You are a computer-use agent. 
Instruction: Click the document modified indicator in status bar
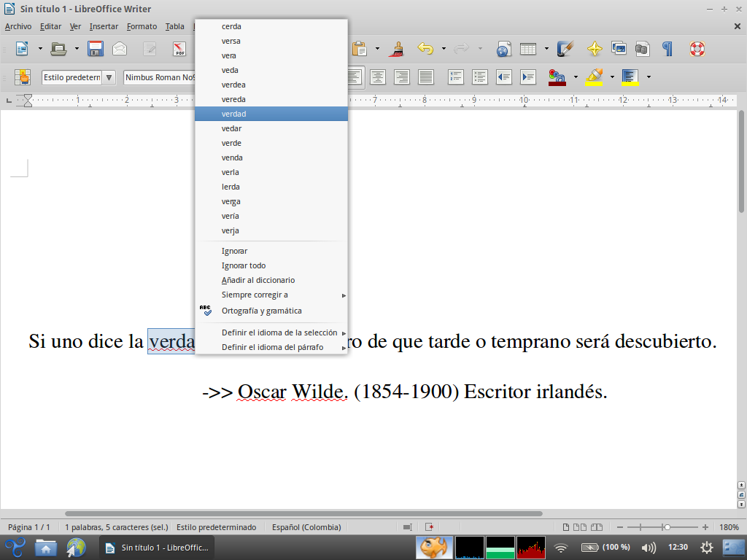[x=429, y=527]
